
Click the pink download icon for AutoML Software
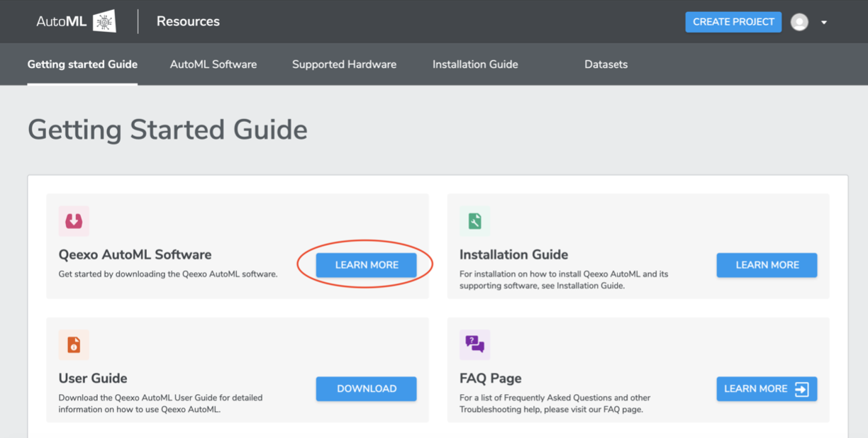tap(74, 222)
